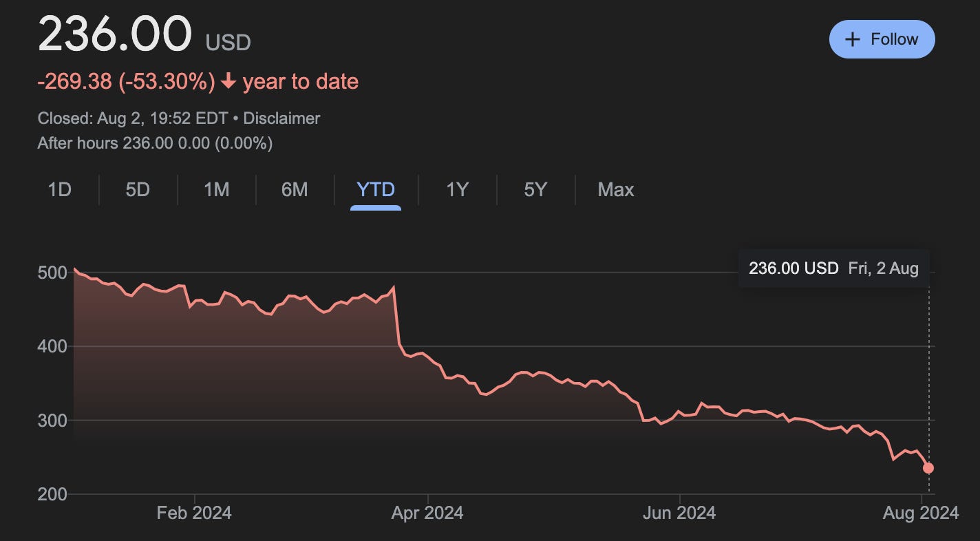Open the 1M chart view
The height and width of the screenshot is (541, 980).
(x=215, y=190)
